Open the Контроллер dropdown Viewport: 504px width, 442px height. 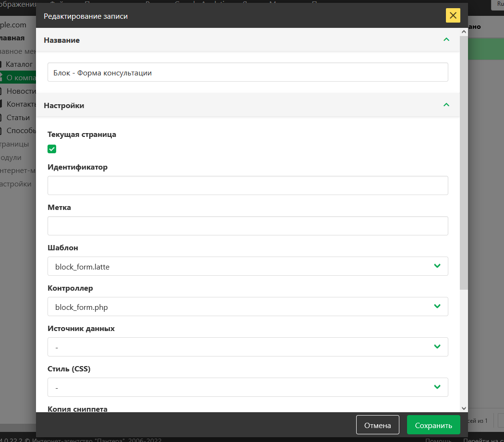(247, 307)
